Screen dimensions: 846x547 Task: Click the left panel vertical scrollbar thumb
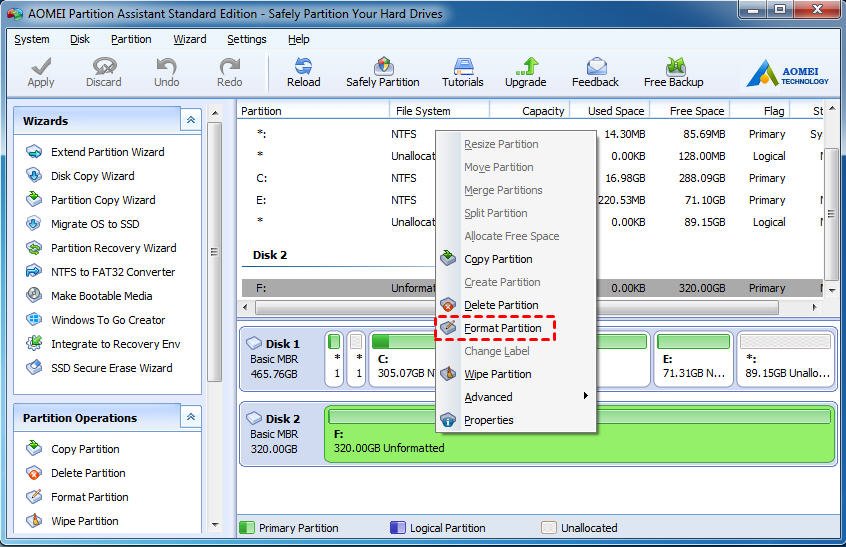tap(215, 251)
